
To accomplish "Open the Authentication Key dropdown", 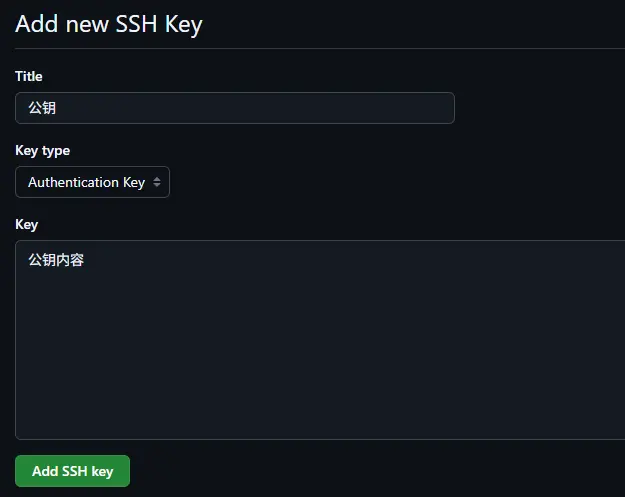I will [92, 182].
